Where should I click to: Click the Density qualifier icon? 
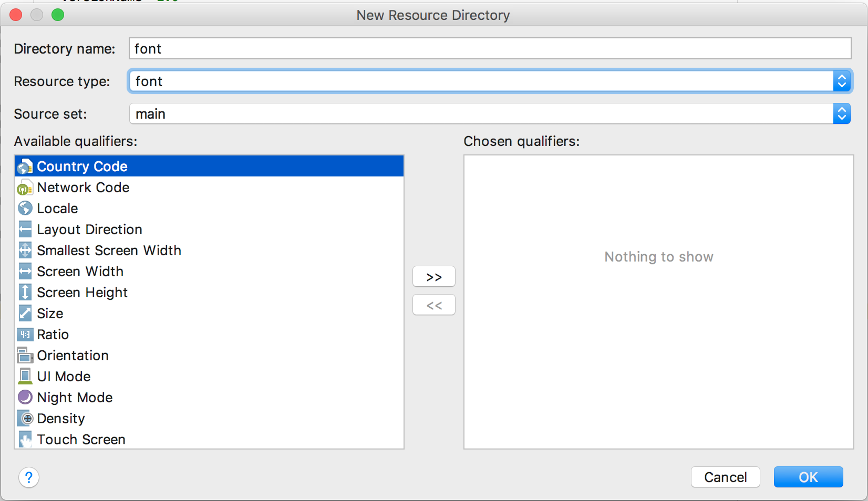coord(25,418)
